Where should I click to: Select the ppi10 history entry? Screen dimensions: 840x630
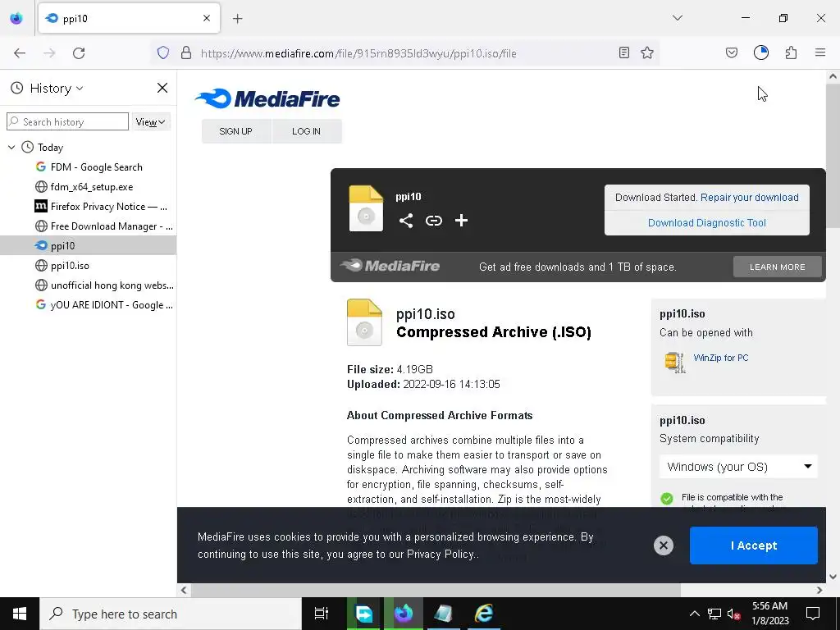(88, 246)
